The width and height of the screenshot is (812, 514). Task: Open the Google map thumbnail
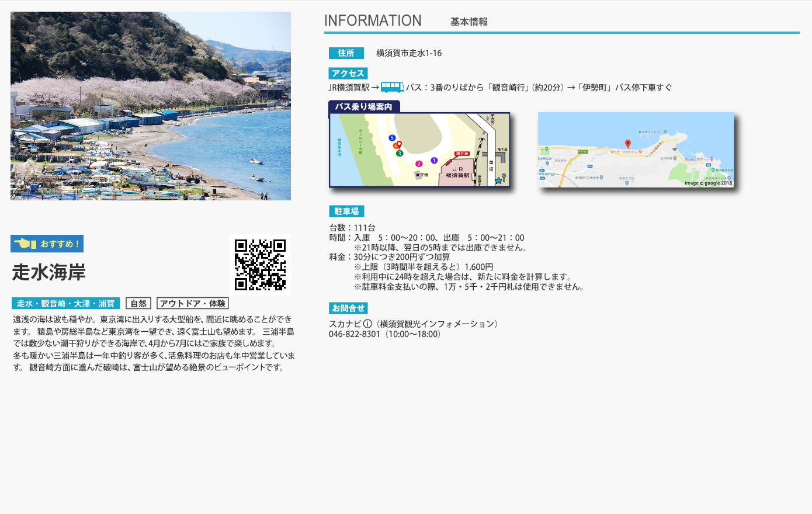(636, 150)
